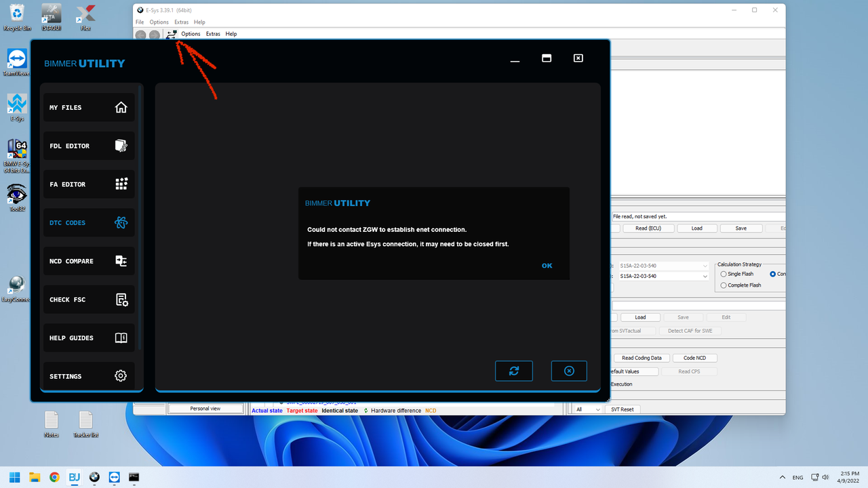Viewport: 868px width, 488px height.
Task: Open Tool32 desktop shortcut
Action: (17, 198)
